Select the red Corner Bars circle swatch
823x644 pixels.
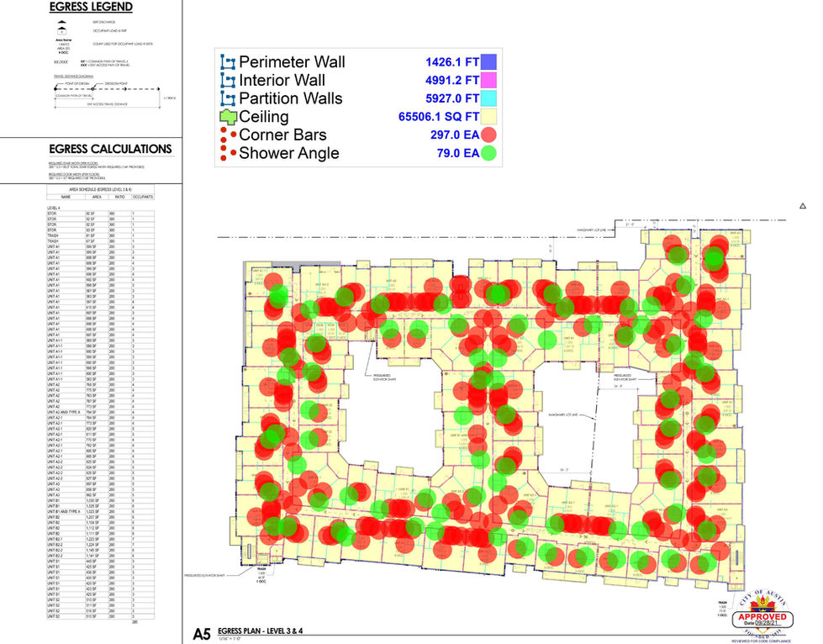488,135
